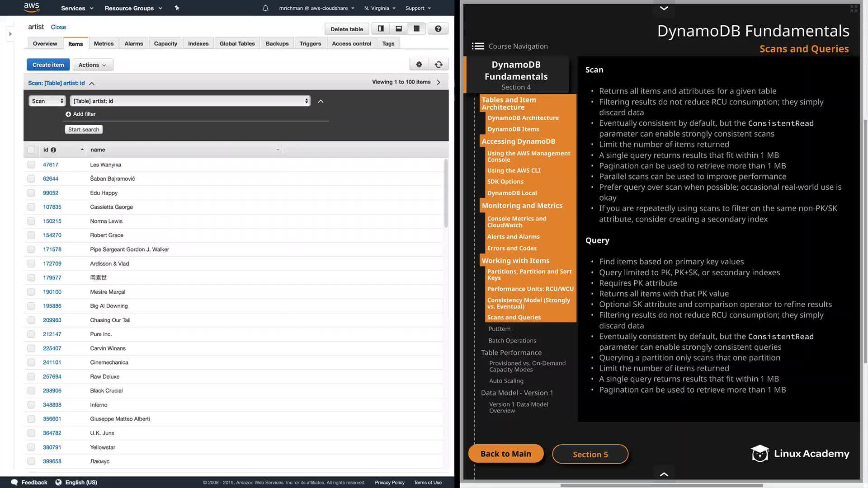The width and height of the screenshot is (868, 488).
Task: Switch to the Indexes tab
Action: (198, 44)
